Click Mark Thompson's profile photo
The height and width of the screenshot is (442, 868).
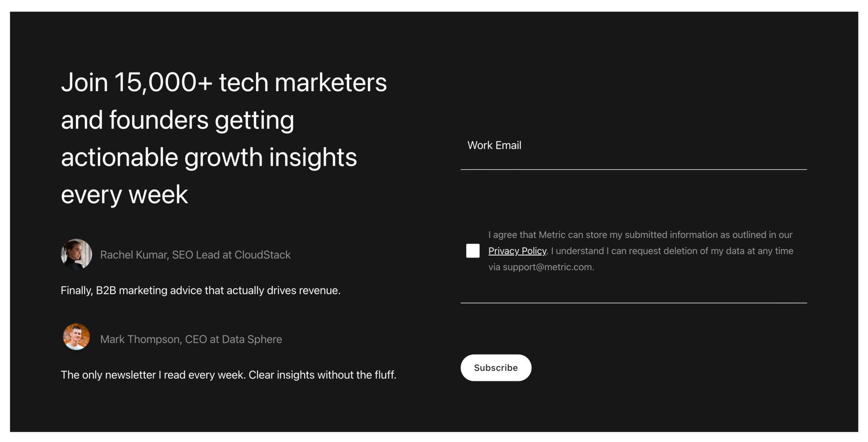[76, 337]
